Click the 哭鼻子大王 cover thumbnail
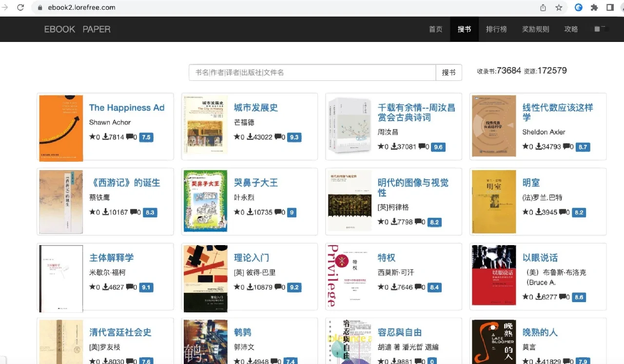The width and height of the screenshot is (624, 364). pyautogui.click(x=205, y=201)
